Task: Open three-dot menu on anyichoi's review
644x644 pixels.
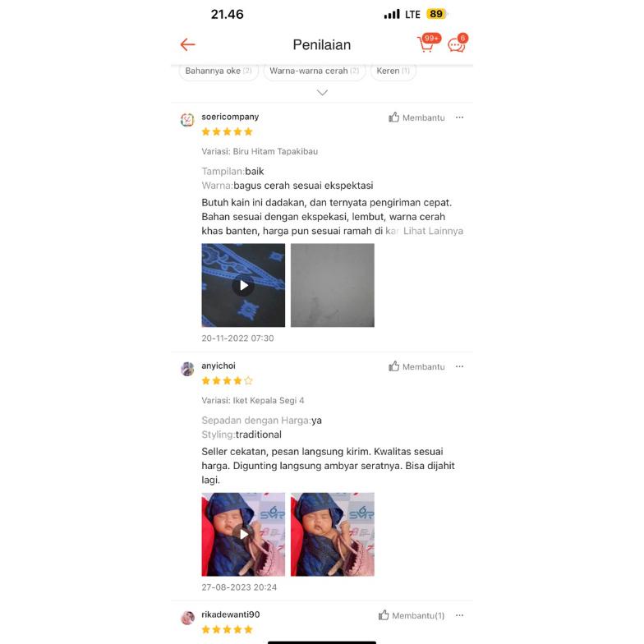Action: tap(460, 366)
